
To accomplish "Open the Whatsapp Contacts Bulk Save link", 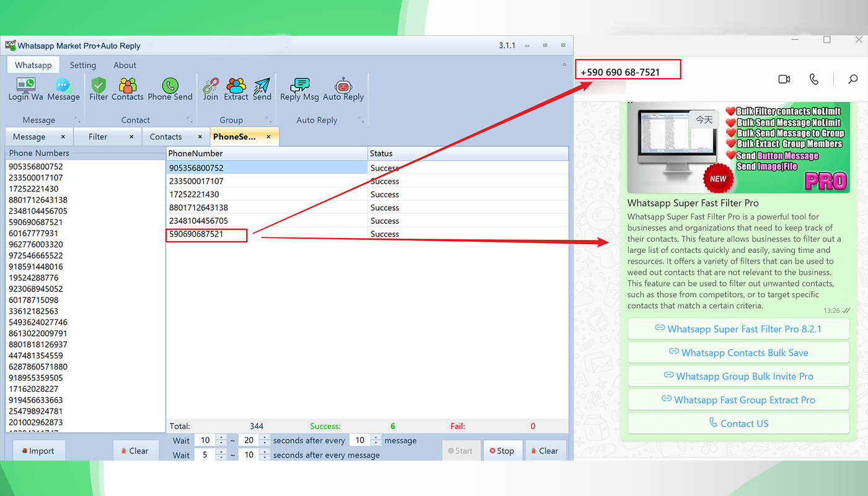I will pos(738,353).
